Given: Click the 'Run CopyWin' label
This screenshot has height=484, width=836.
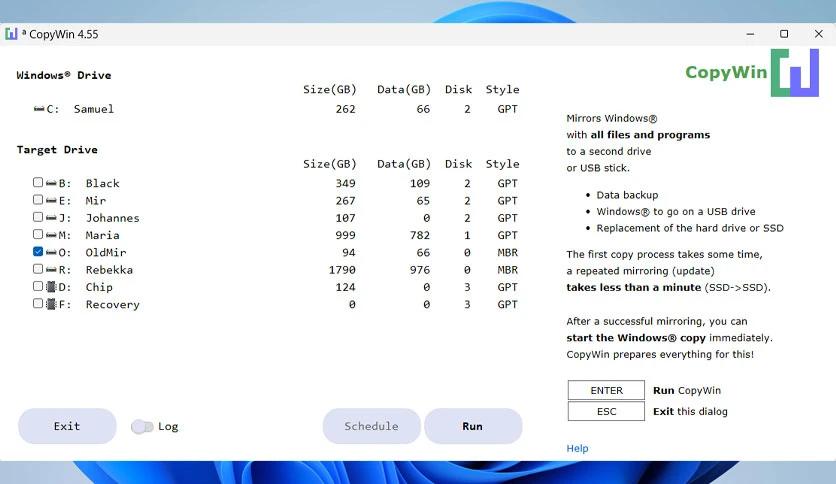Looking at the screenshot, I should 687,390.
